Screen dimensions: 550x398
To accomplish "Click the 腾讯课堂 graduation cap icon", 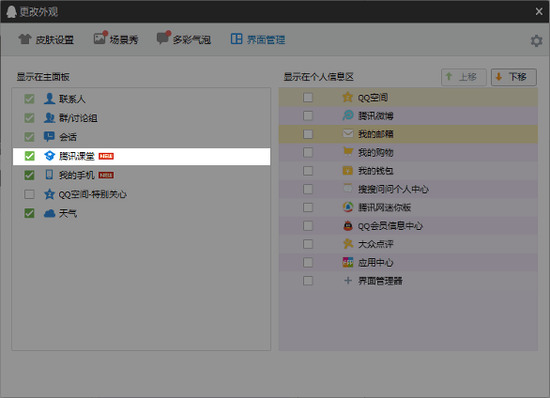I will pos(49,156).
